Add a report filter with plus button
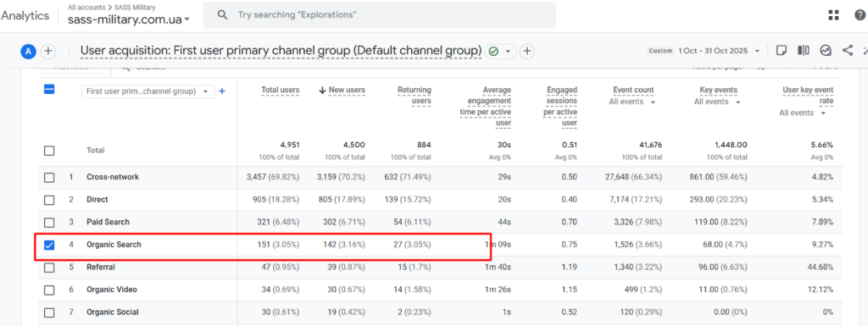The width and height of the screenshot is (868, 326). click(527, 52)
